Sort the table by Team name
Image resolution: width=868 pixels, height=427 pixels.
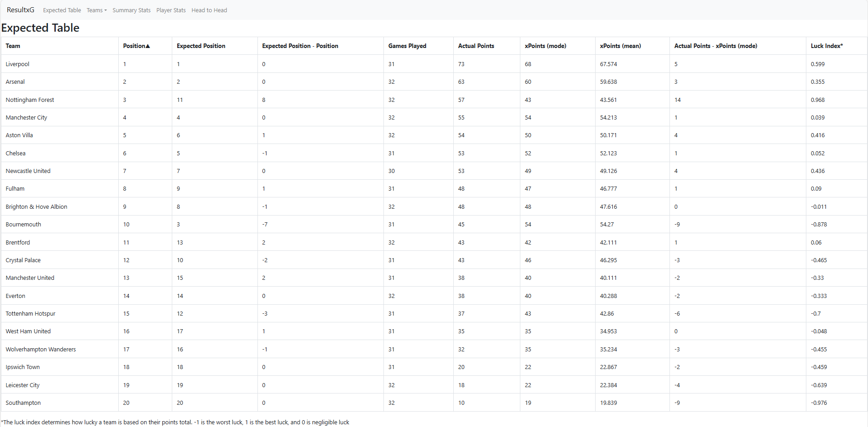13,46
